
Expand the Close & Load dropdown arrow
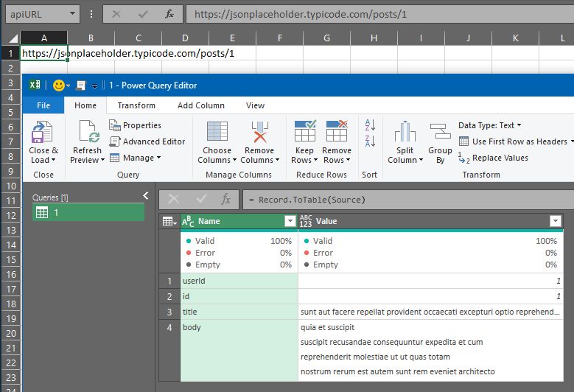pos(54,160)
